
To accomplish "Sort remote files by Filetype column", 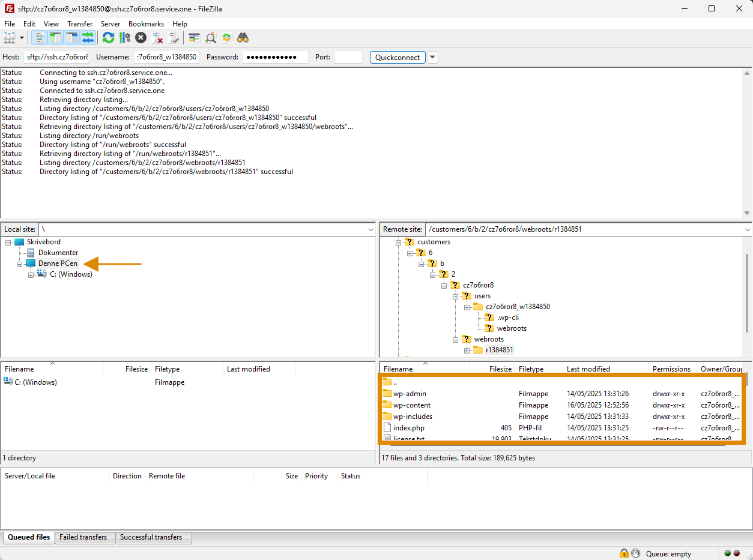I will click(539, 369).
